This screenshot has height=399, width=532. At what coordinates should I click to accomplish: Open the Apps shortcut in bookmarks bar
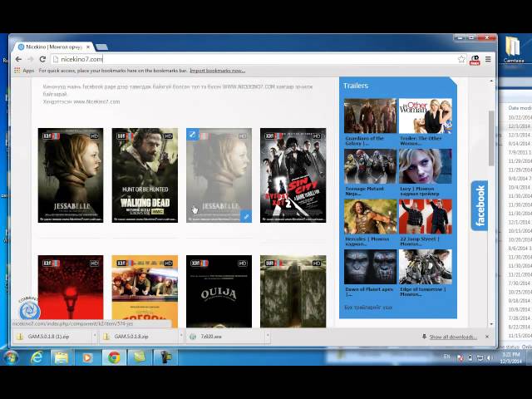pyautogui.click(x=24, y=71)
